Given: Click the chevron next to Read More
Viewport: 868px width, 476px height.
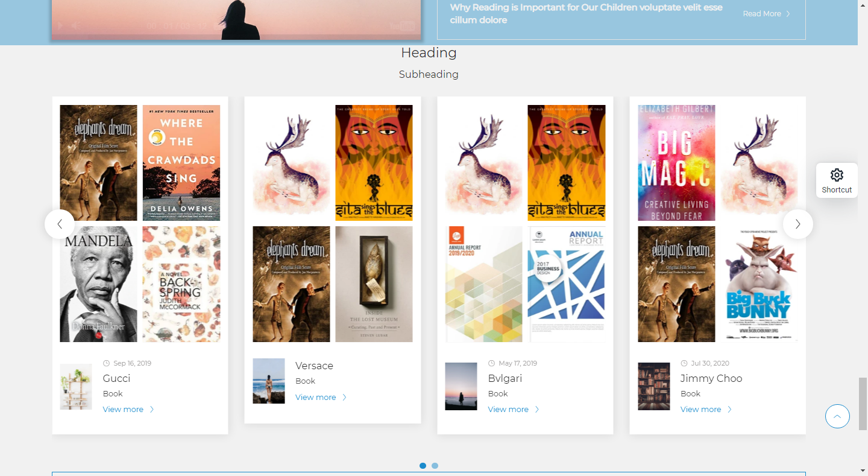Looking at the screenshot, I should click(x=788, y=14).
